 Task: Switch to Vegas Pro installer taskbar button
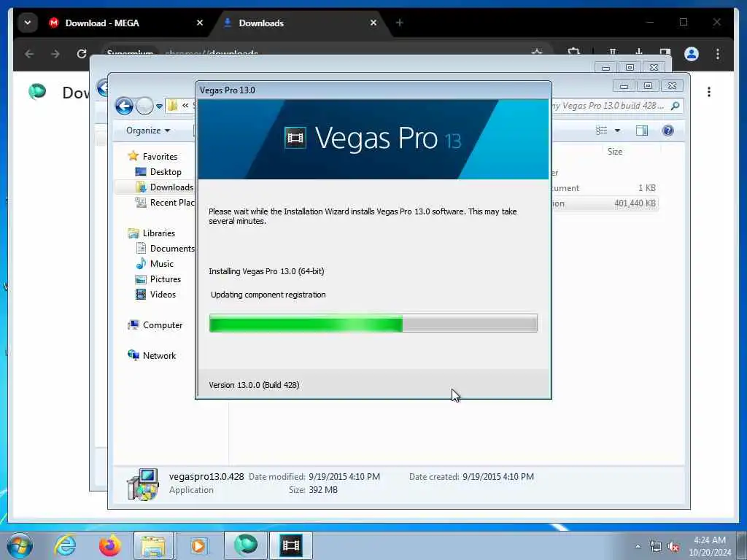[291, 545]
